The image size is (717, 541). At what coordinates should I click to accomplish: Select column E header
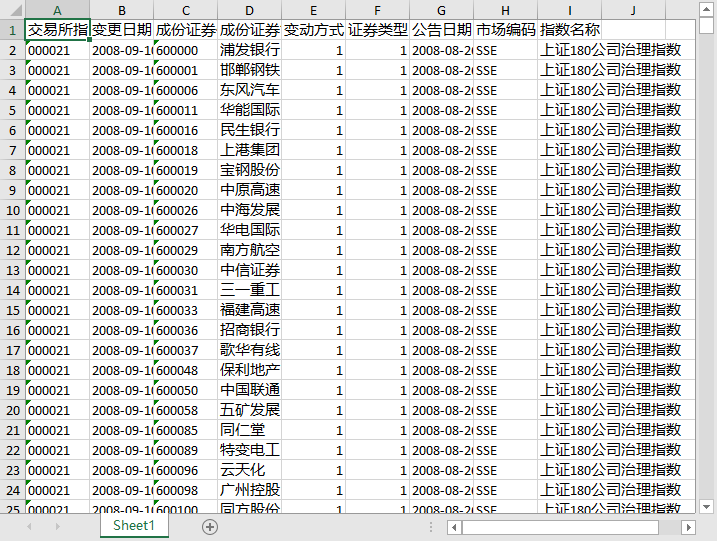(x=314, y=10)
